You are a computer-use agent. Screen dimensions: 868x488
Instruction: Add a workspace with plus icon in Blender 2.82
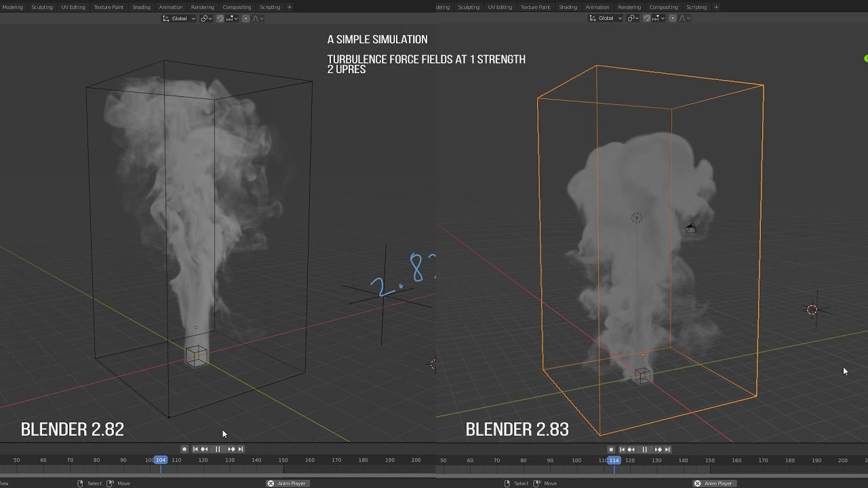290,7
